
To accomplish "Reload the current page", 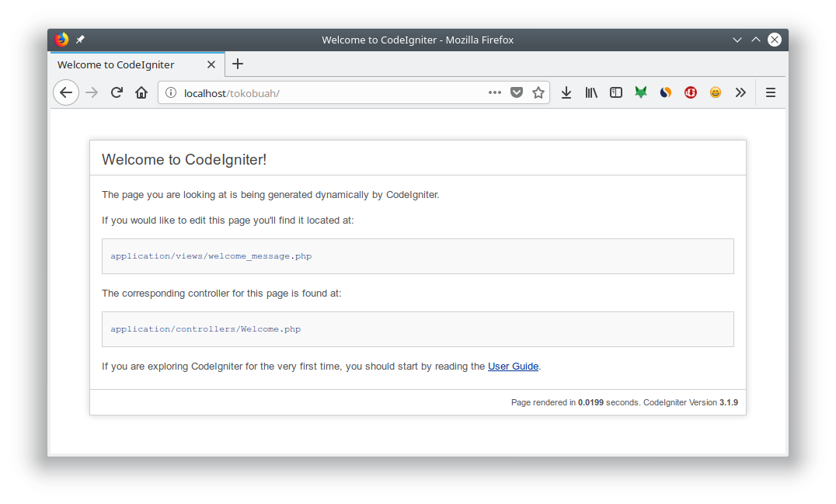I will click(x=117, y=92).
